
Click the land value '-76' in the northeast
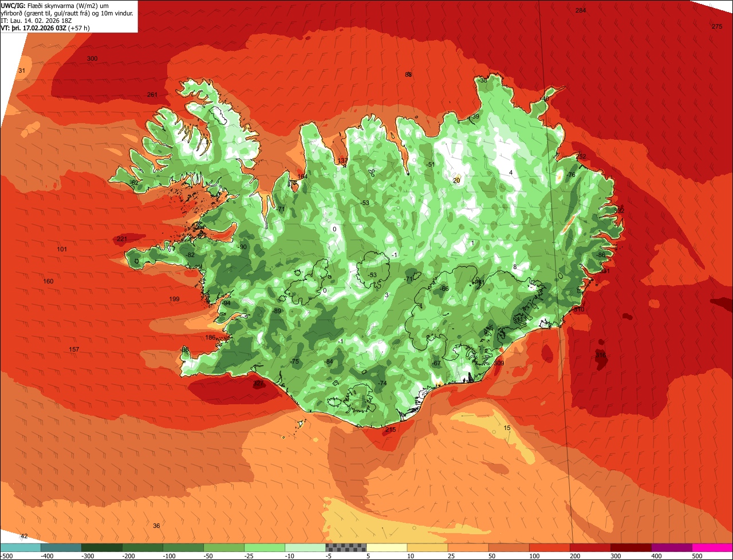click(x=570, y=175)
